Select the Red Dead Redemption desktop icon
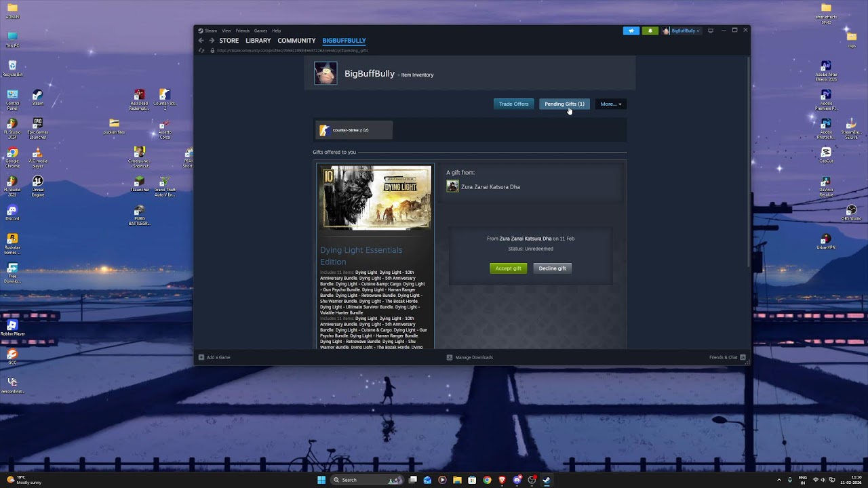The width and height of the screenshot is (868, 488). point(139,100)
